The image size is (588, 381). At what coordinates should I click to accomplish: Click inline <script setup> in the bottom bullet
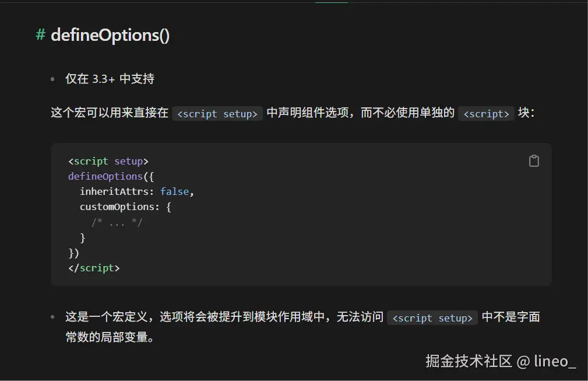pos(432,318)
